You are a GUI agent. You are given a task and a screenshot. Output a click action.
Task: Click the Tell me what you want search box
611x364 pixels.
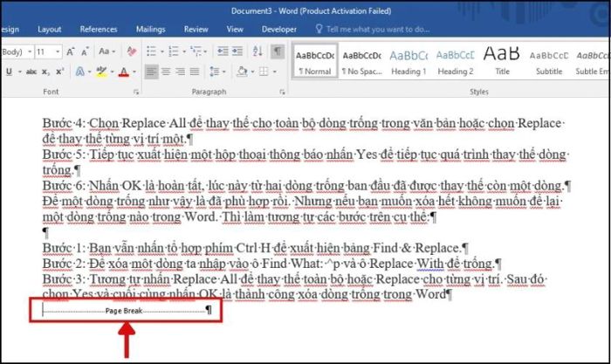pyautogui.click(x=378, y=29)
